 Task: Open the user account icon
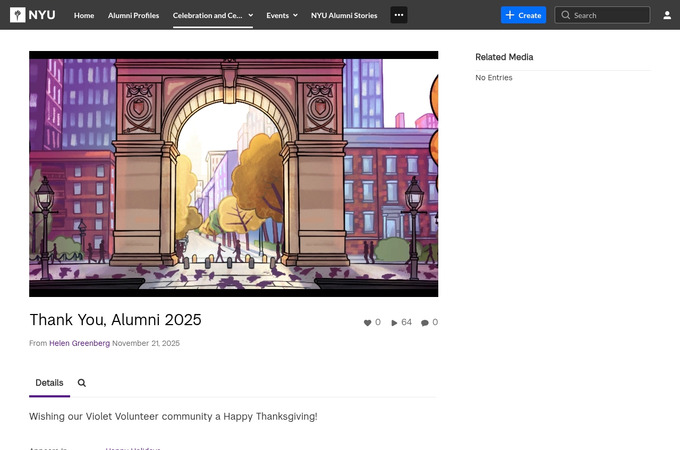tap(667, 15)
